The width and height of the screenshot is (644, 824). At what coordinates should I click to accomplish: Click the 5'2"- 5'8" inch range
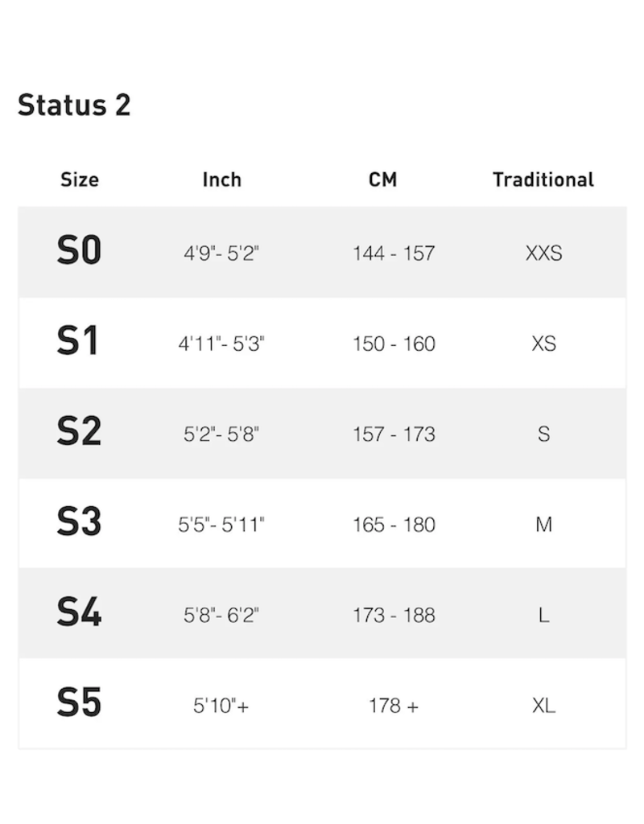(221, 435)
